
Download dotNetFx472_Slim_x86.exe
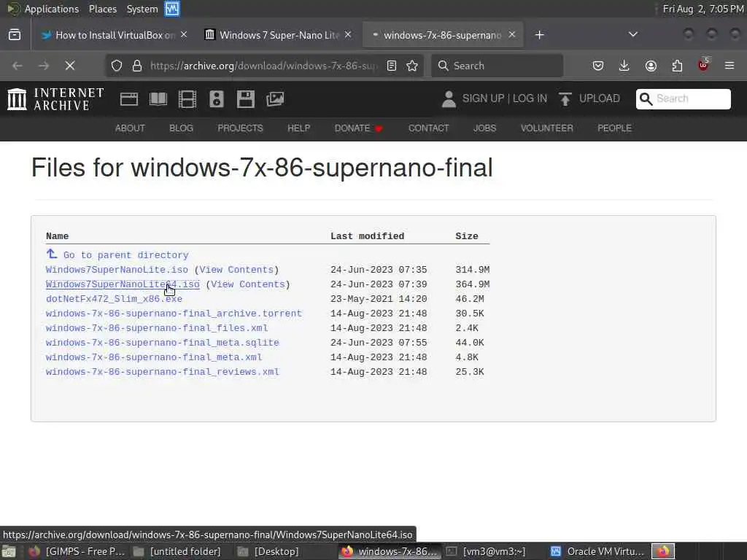114,299
